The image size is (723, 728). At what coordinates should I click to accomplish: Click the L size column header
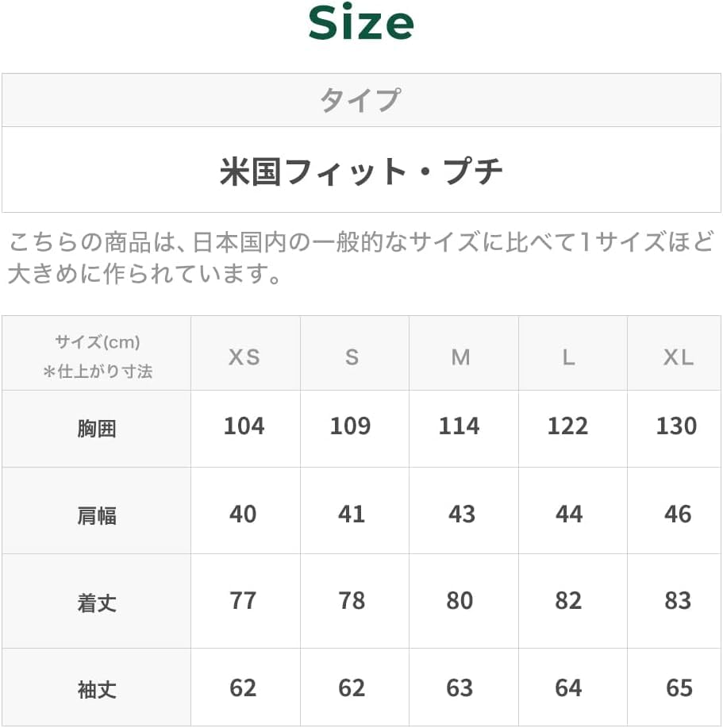(568, 357)
